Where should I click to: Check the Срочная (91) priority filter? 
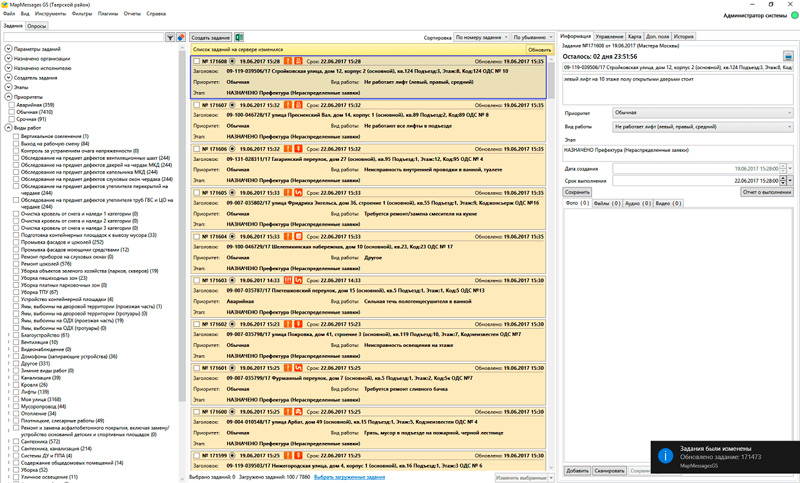pos(11,119)
